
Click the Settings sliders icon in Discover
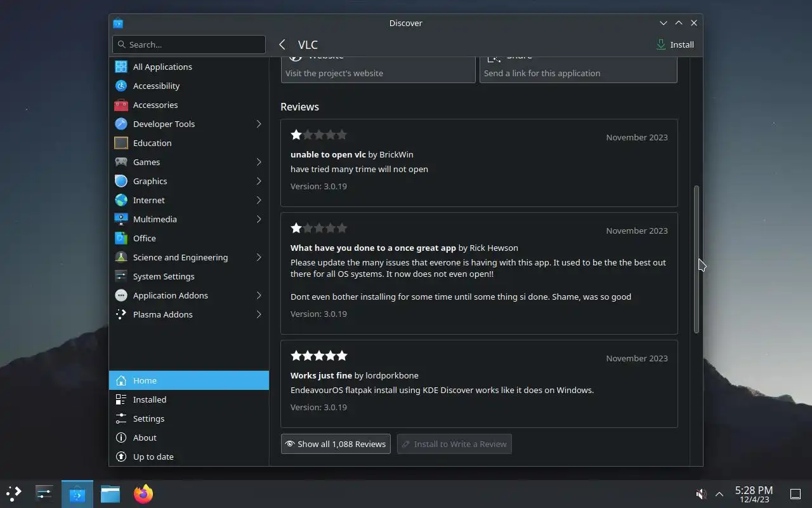pos(121,418)
